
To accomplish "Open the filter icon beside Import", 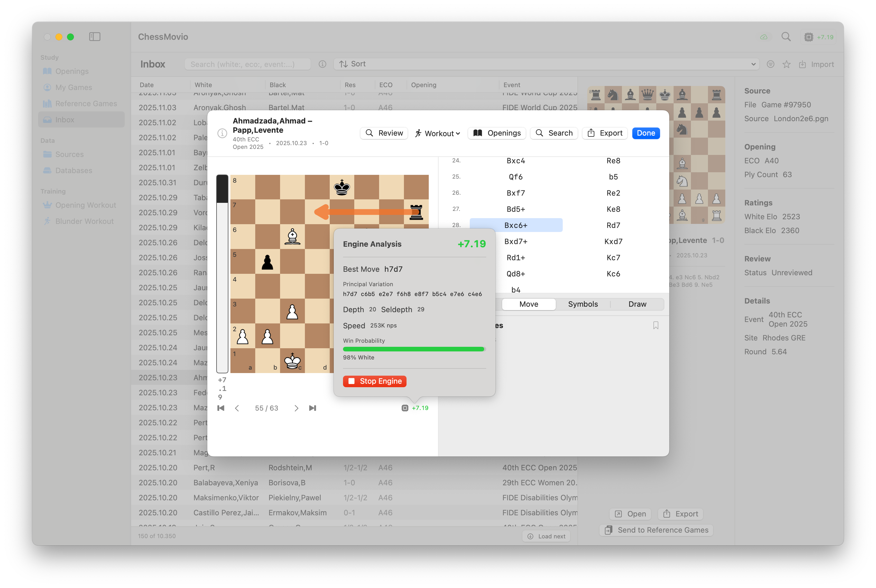I will click(x=770, y=64).
